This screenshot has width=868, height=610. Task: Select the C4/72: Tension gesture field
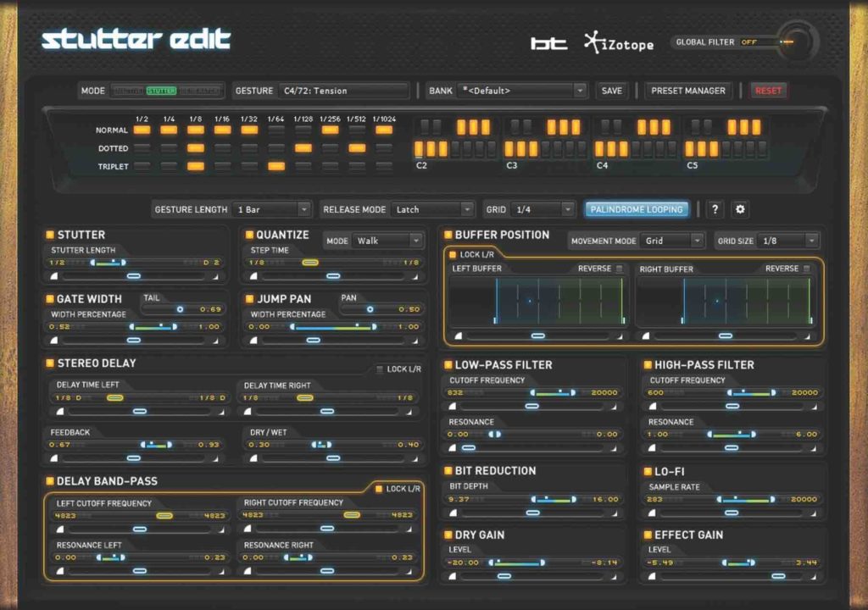click(x=343, y=91)
